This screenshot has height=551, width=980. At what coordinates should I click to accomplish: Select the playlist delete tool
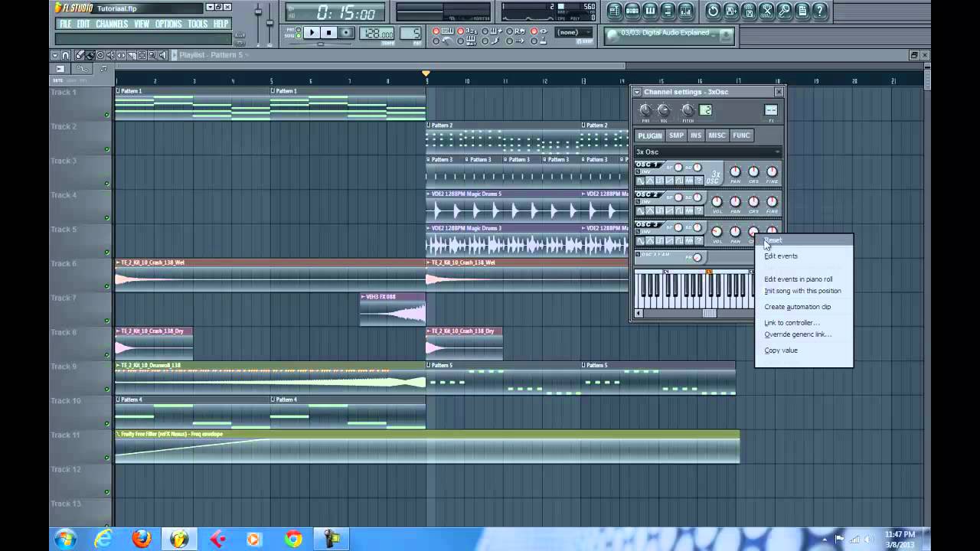point(100,55)
